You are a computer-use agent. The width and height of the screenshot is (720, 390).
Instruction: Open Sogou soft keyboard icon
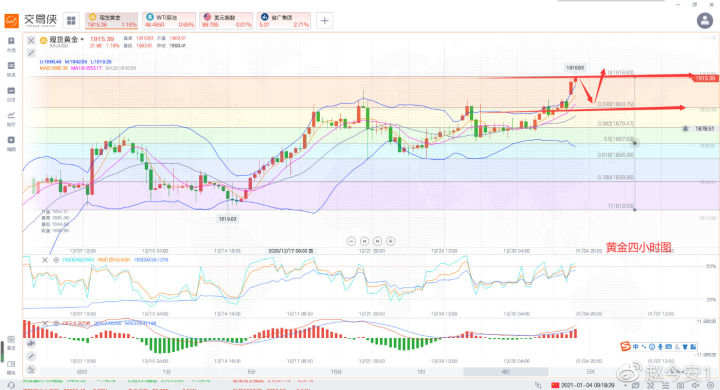click(669, 347)
